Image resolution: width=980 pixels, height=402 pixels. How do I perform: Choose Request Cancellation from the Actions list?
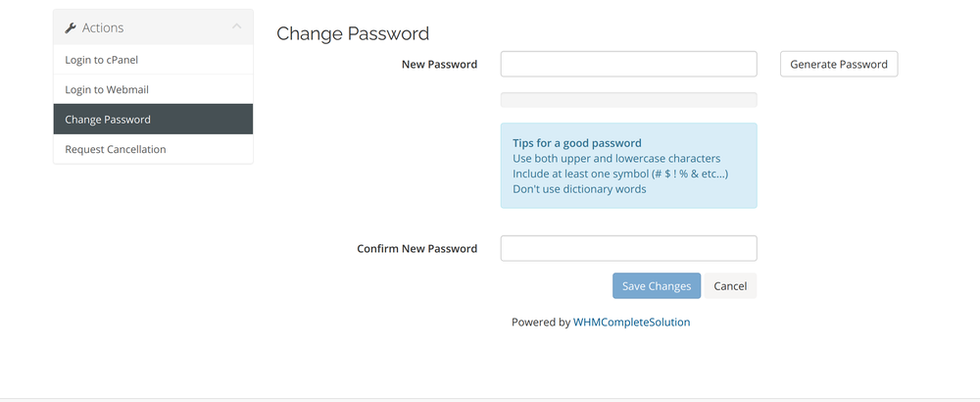[153, 149]
